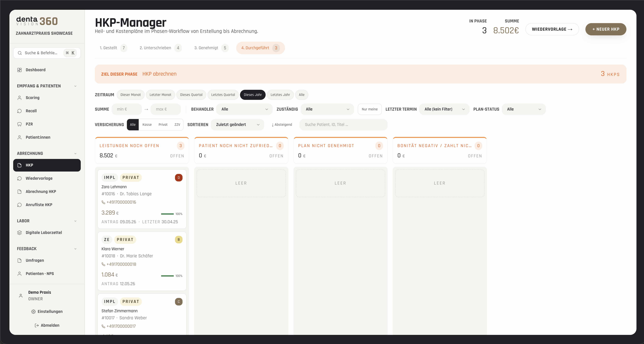644x344 pixels.
Task: Click the Wiedervorlage arrow button in header
Action: (552, 29)
